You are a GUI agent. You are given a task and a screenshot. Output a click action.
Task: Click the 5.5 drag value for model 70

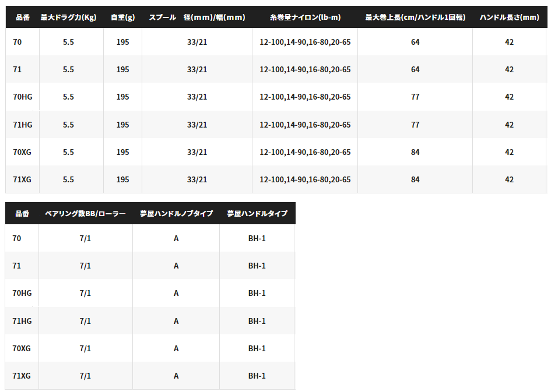(x=68, y=42)
